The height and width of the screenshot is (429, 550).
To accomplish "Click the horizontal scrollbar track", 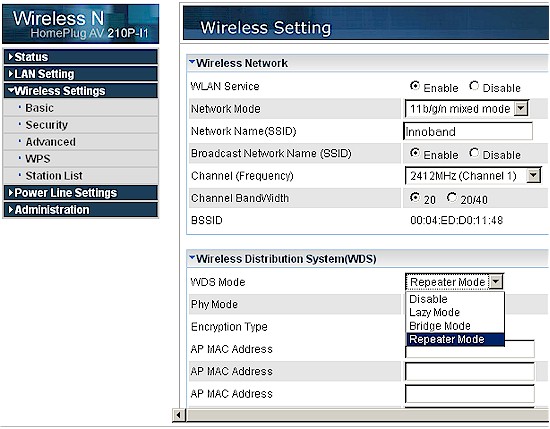I will (x=367, y=415).
